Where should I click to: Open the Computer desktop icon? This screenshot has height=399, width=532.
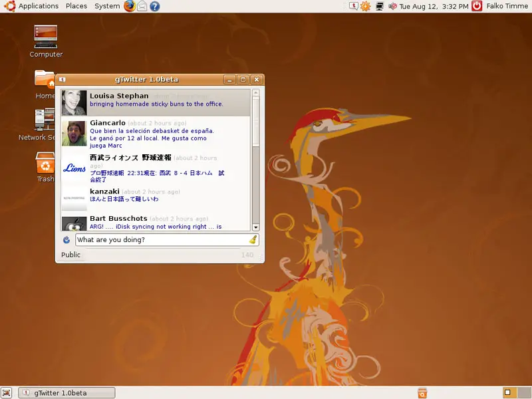46,41
